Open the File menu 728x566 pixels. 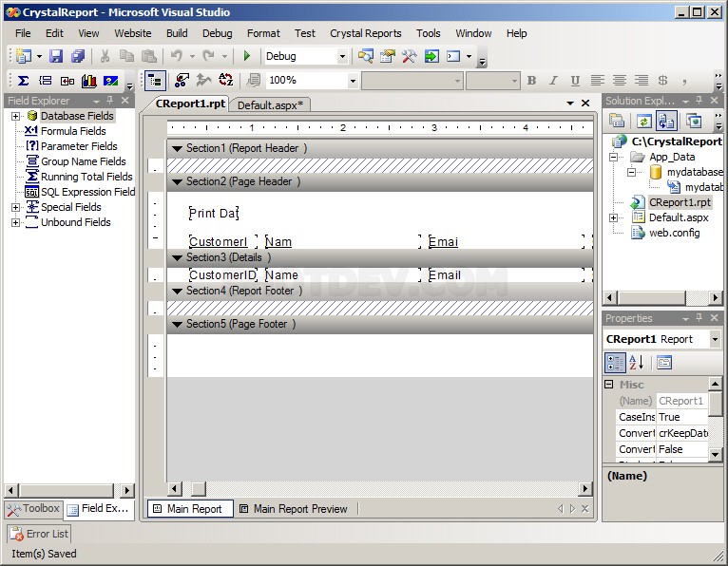[23, 33]
